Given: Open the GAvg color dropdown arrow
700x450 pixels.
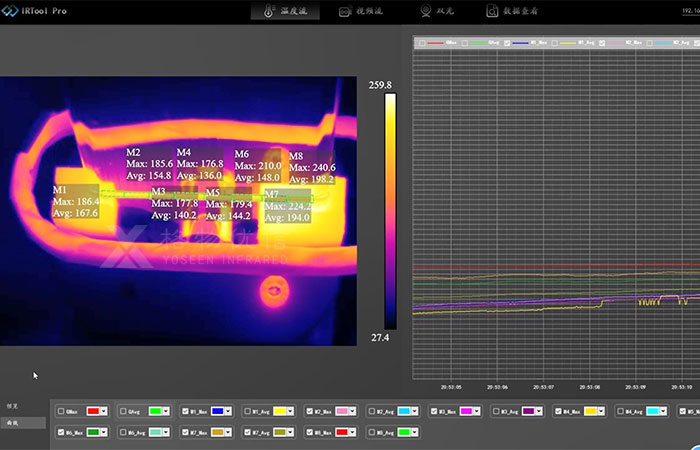Looking at the screenshot, I should [x=165, y=411].
